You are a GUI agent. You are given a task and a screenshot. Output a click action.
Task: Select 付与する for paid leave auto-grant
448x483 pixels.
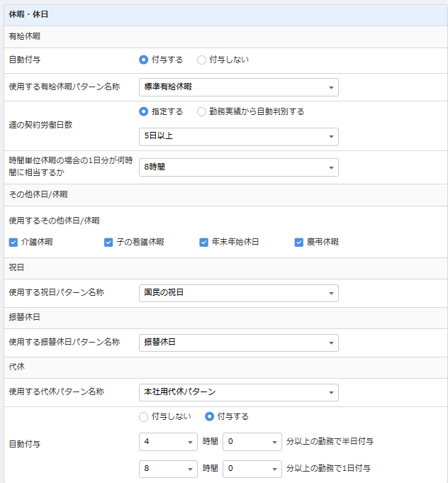144,60
